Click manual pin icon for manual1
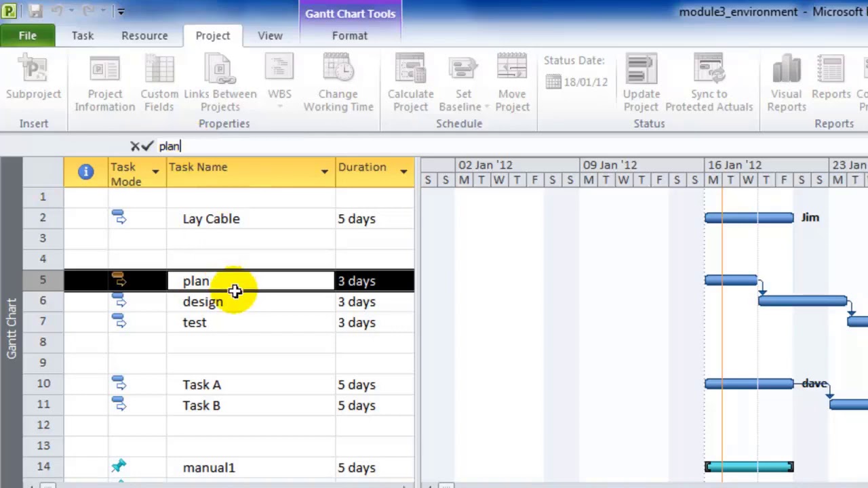Viewport: 868px width, 488px height. point(119,466)
